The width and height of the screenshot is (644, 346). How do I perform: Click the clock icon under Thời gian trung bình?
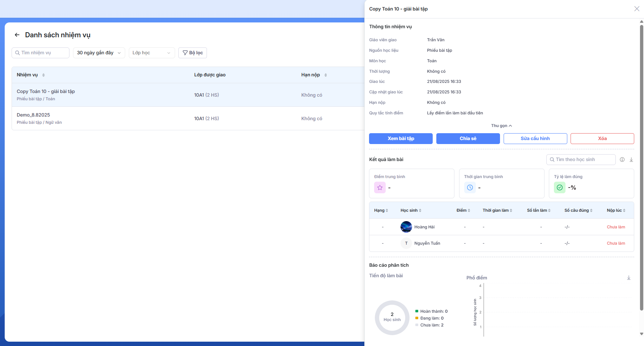tap(470, 187)
